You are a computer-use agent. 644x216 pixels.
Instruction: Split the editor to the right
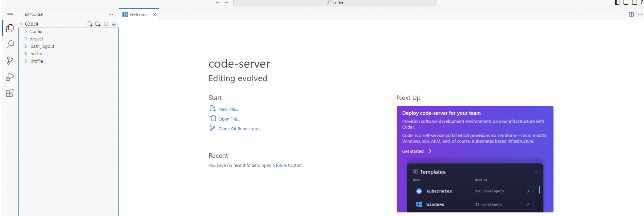(632, 14)
